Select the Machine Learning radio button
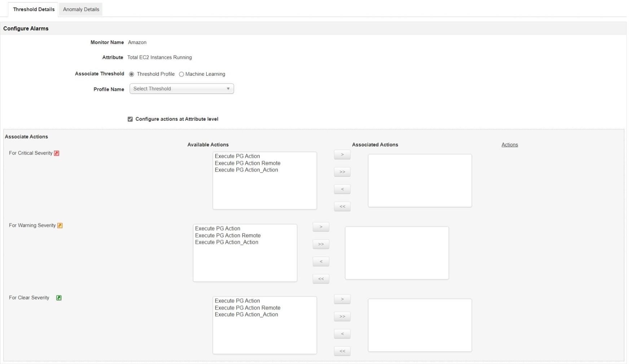Viewport: 633px width, 364px height. (x=181, y=74)
